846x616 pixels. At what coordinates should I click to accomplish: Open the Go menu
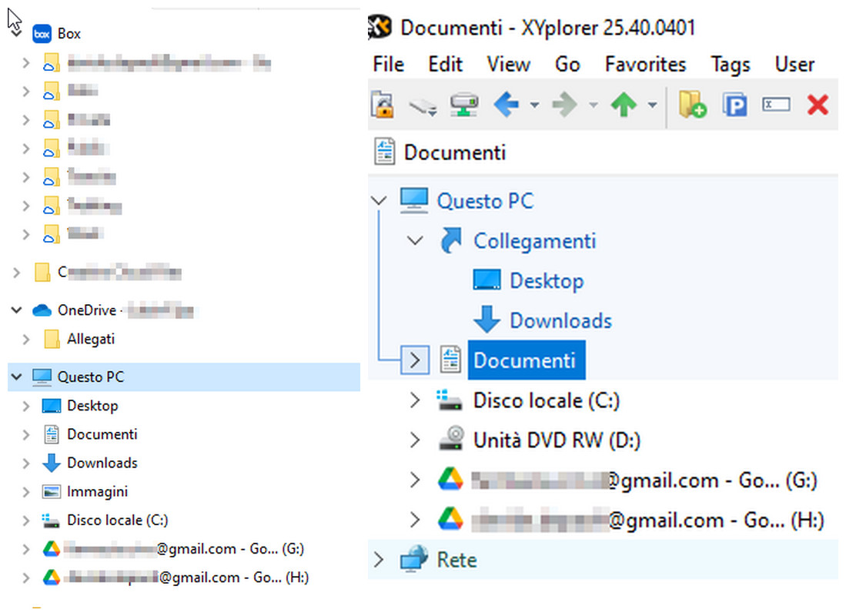pos(567,64)
